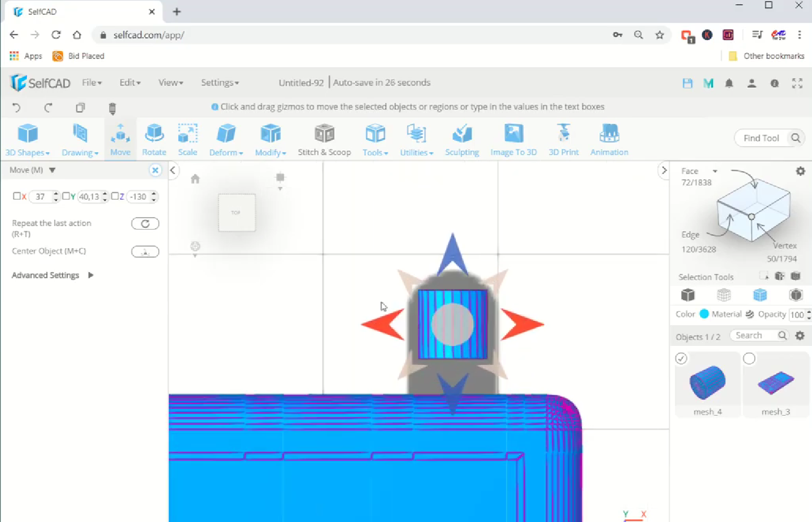Screen dimensions: 812x522
Task: Tick the X axis checkbox
Action: (x=17, y=196)
